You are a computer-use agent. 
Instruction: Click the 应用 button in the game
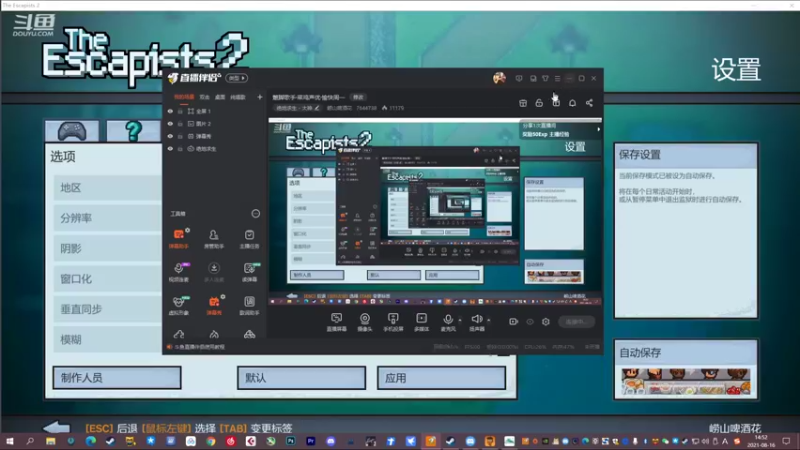[x=441, y=378]
